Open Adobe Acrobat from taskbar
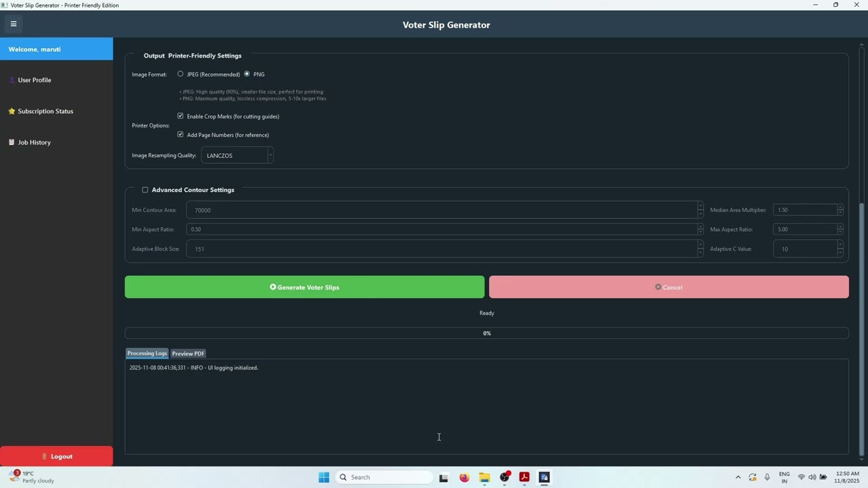The width and height of the screenshot is (868, 488). point(524,477)
